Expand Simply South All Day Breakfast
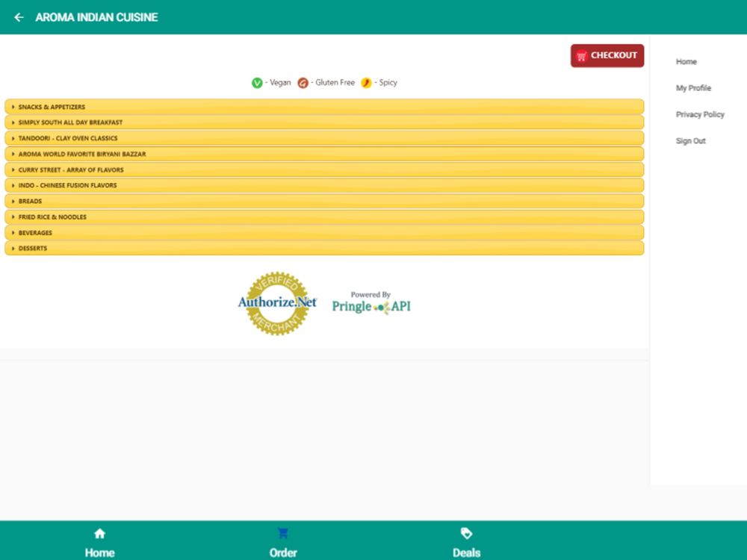747x560 pixels. [x=324, y=122]
